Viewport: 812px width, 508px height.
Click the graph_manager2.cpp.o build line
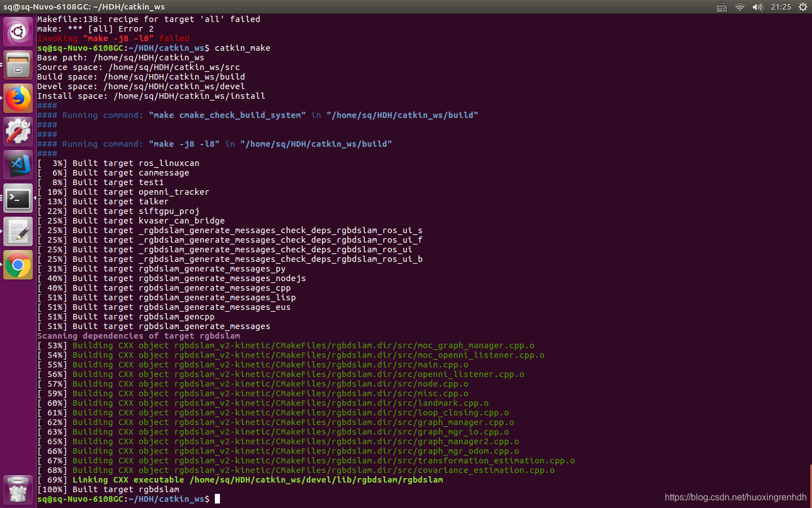278,441
